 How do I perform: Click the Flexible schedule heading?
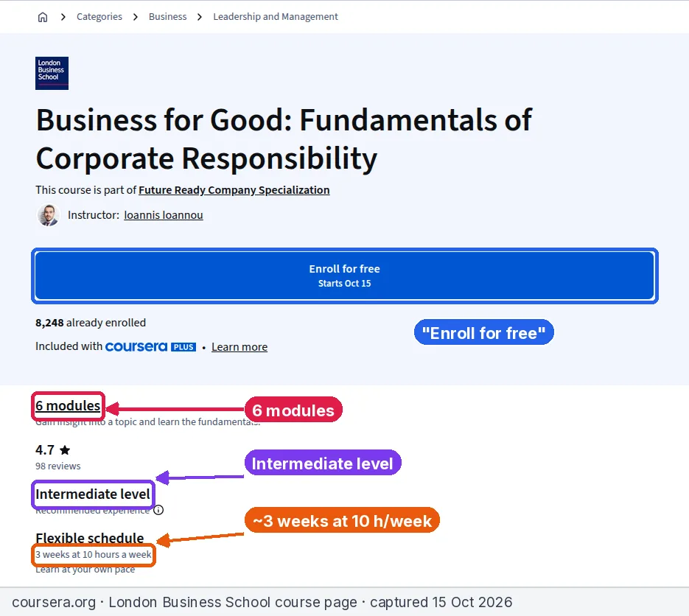(x=90, y=538)
